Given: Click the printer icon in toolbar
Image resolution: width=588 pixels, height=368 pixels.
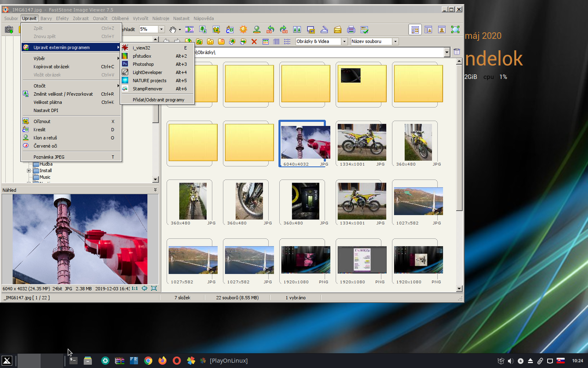Looking at the screenshot, I should (351, 29).
